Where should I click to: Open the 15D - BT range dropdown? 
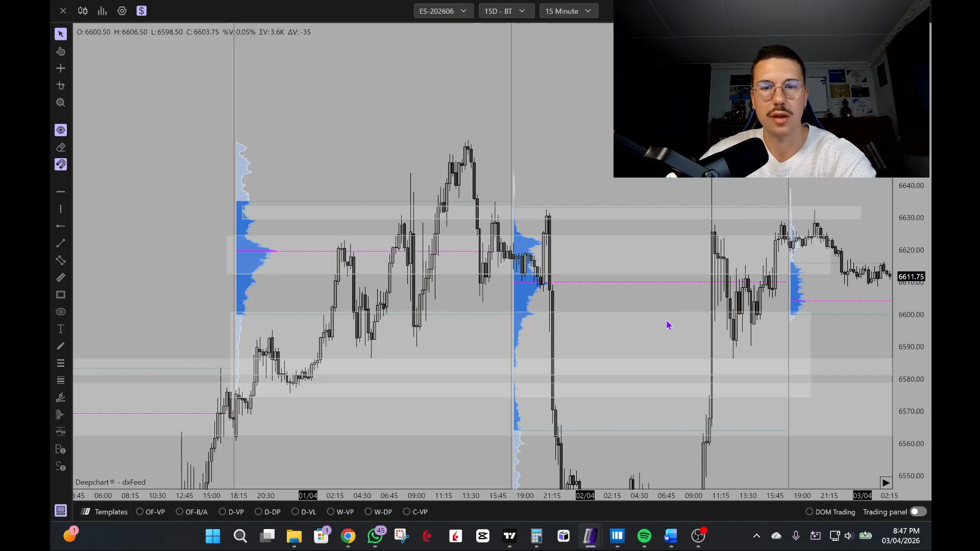point(506,11)
